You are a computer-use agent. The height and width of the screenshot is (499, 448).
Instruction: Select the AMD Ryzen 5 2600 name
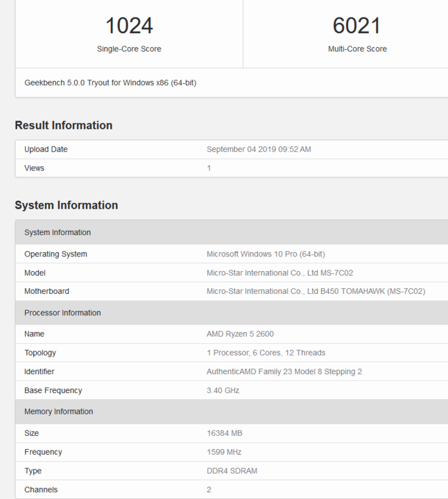pyautogui.click(x=240, y=334)
